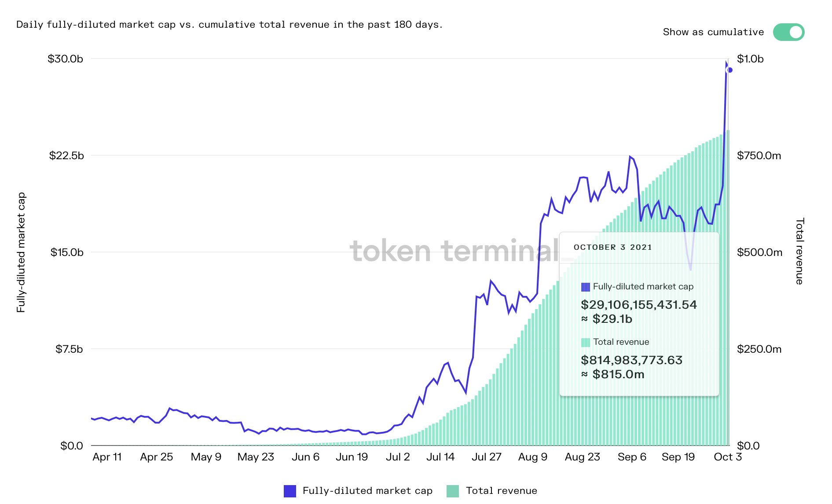
Task: Toggle the Show as cumulative switch
Action: pos(788,32)
